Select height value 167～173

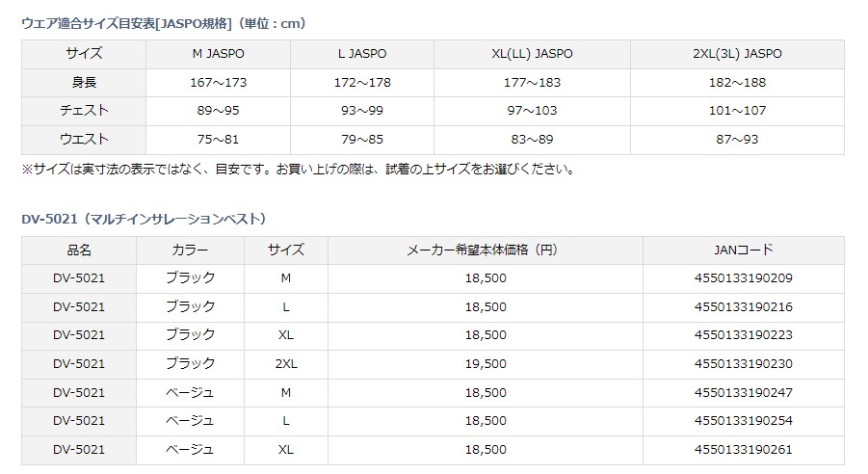point(218,83)
